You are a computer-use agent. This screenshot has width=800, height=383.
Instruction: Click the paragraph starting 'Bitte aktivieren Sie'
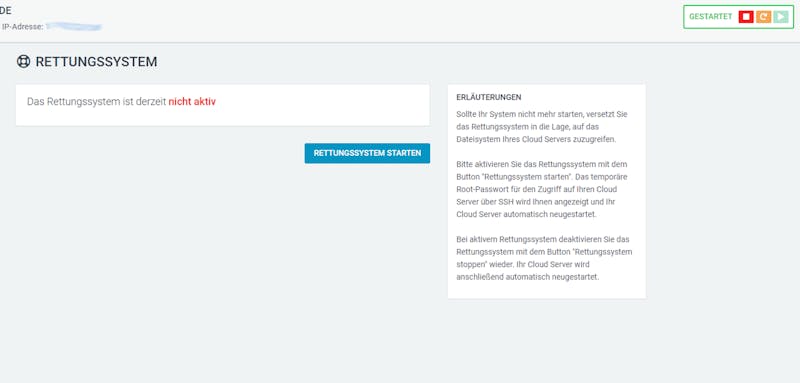[x=543, y=189]
